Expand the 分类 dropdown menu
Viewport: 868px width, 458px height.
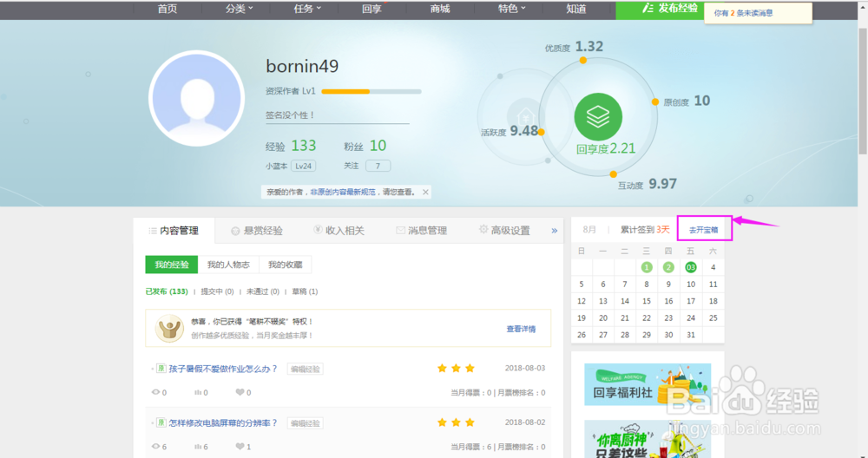tap(240, 9)
